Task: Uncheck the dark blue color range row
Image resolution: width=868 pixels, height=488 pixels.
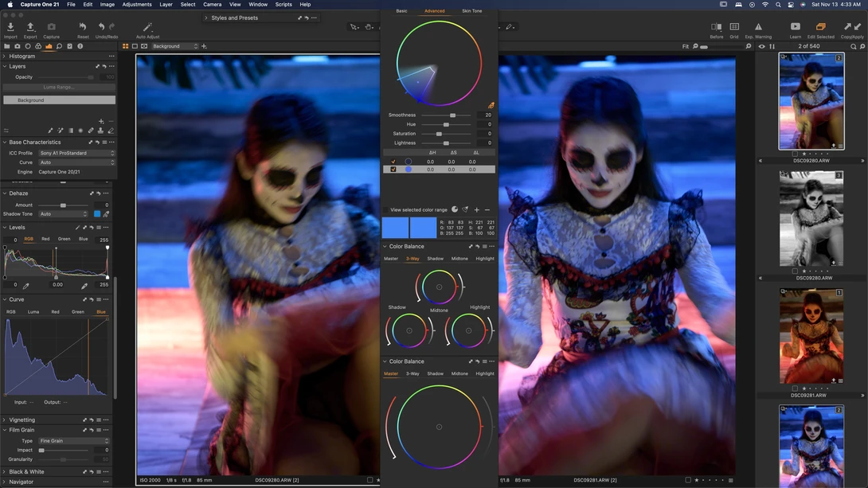Action: click(393, 162)
